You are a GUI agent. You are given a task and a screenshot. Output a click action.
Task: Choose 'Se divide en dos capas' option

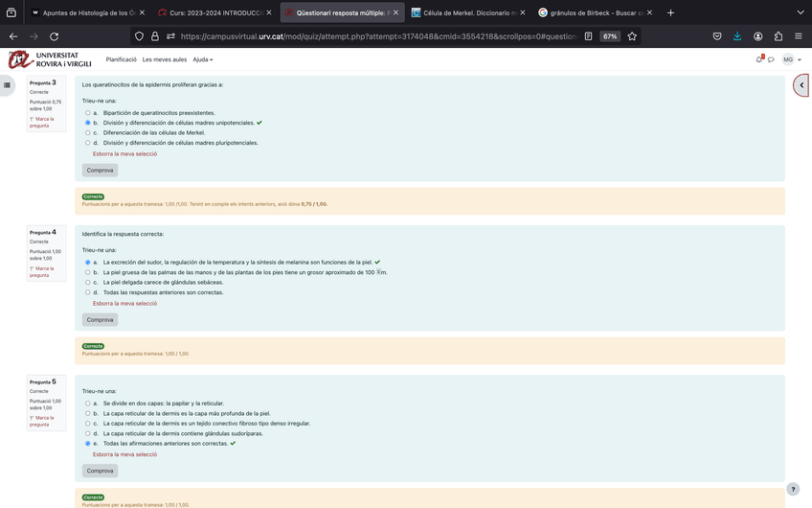88,404
